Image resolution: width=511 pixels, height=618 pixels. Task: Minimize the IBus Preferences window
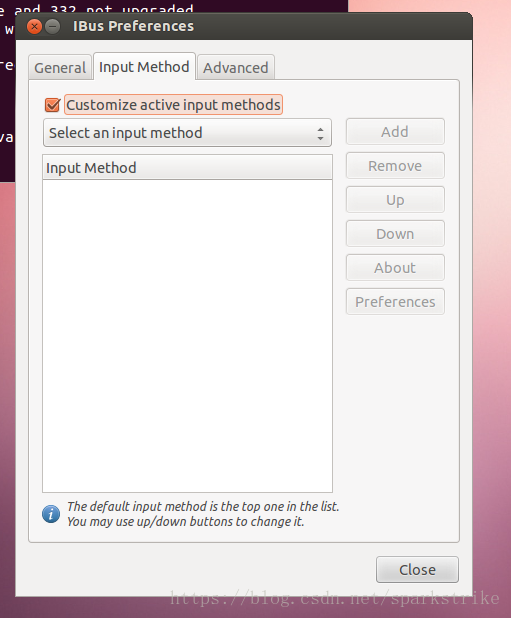(x=52, y=27)
